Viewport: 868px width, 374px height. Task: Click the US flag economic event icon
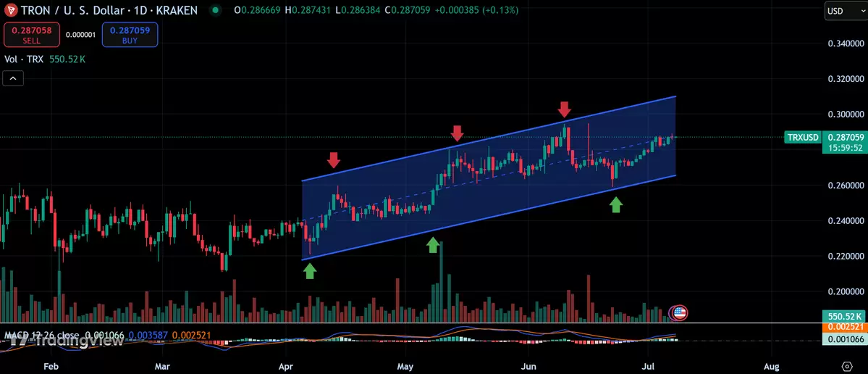point(679,313)
